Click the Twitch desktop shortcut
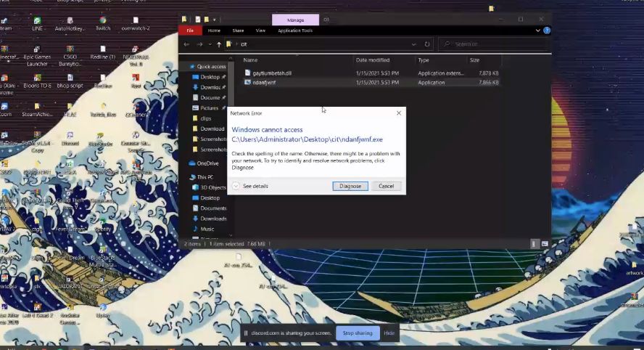644x350 pixels. (103, 24)
